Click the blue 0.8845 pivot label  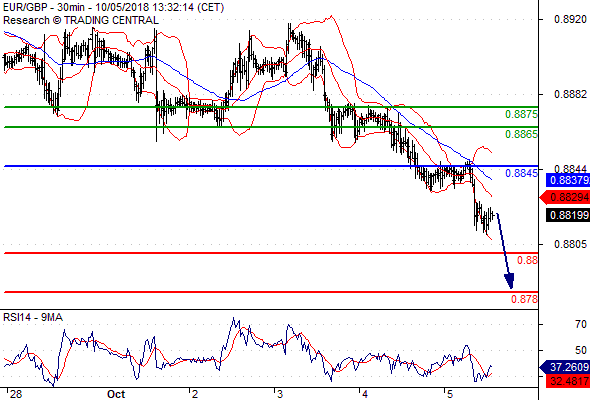[521, 173]
